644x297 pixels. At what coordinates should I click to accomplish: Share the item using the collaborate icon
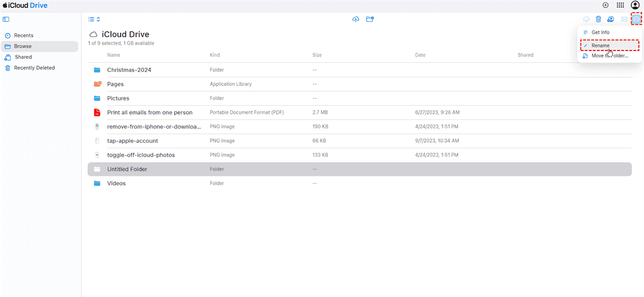click(x=611, y=19)
